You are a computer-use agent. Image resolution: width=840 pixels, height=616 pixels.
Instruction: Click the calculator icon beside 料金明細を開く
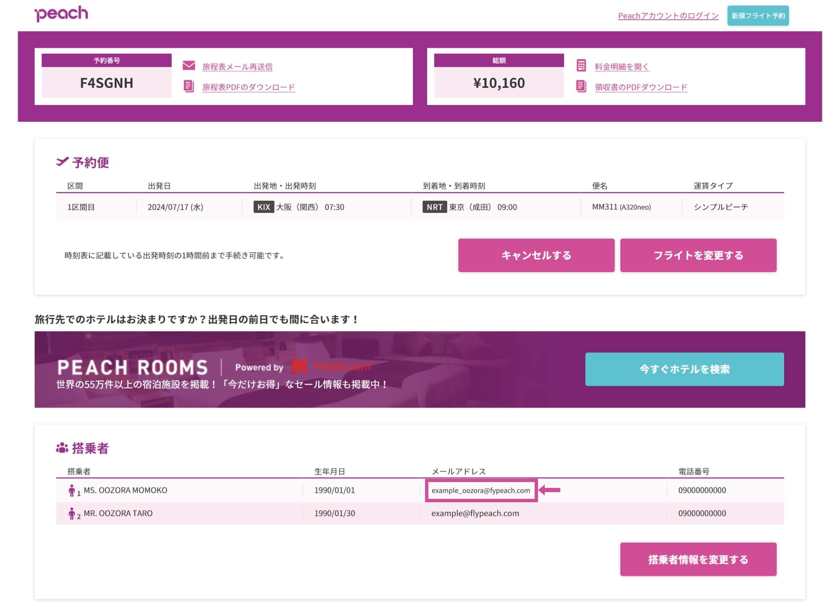pyautogui.click(x=581, y=66)
